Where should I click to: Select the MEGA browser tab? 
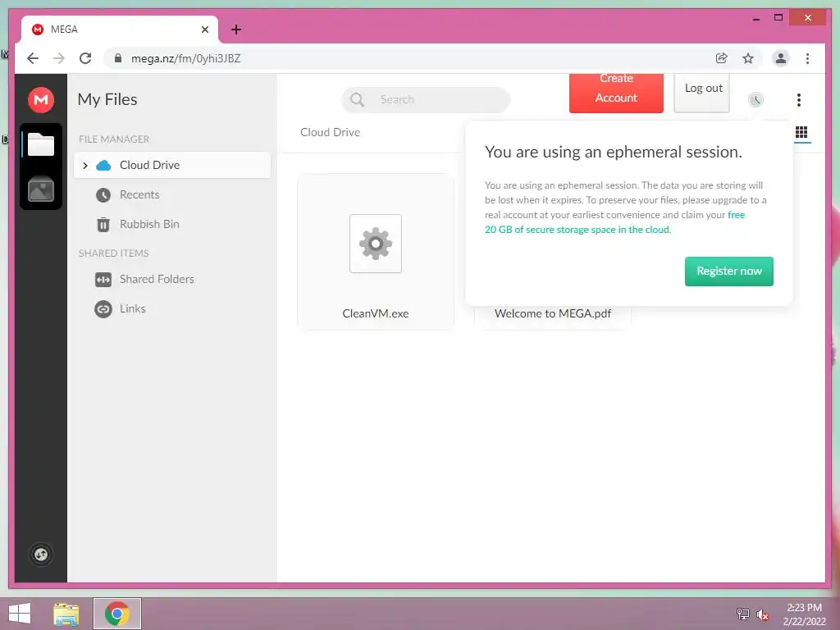click(120, 30)
